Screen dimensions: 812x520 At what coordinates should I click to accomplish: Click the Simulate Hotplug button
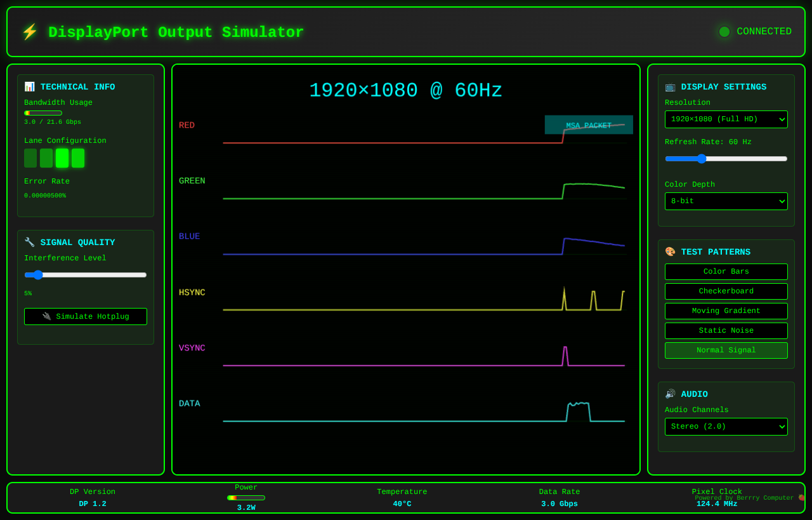point(86,316)
